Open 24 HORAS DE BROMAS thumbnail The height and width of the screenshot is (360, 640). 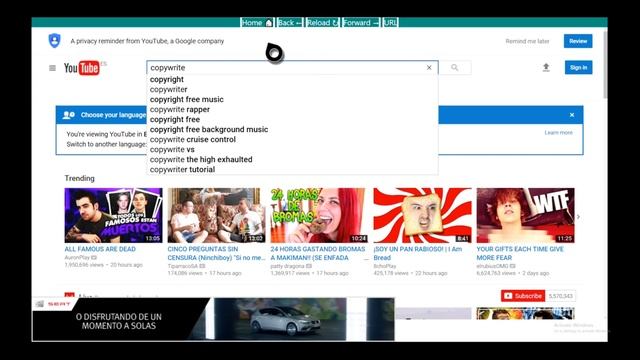(x=319, y=216)
